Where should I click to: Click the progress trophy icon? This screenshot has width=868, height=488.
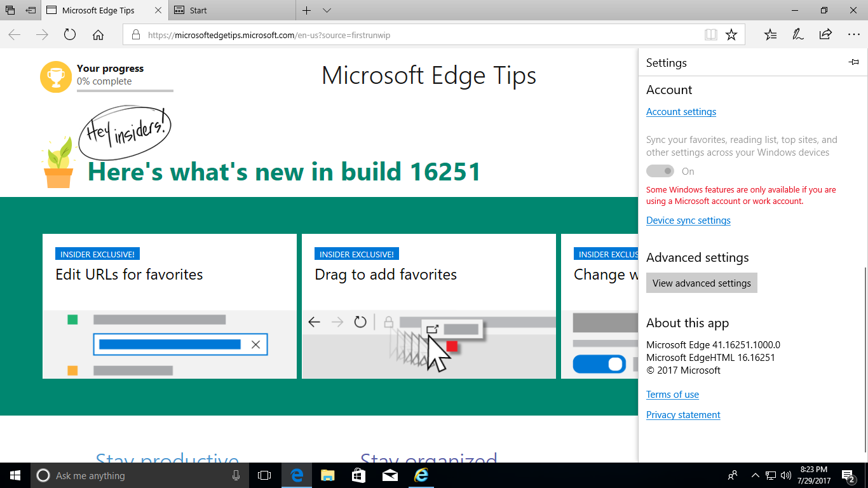56,77
